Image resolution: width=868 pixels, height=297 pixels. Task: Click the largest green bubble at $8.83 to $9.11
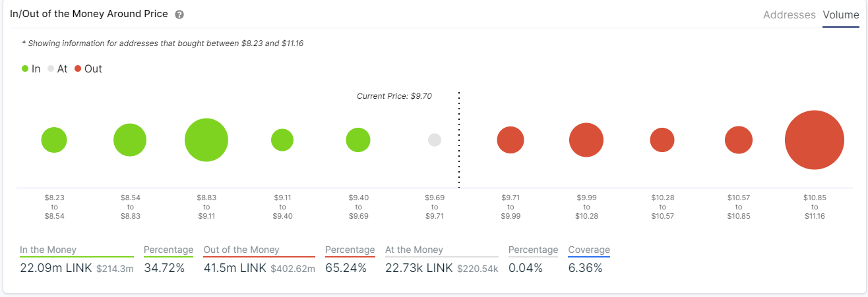coord(206,140)
